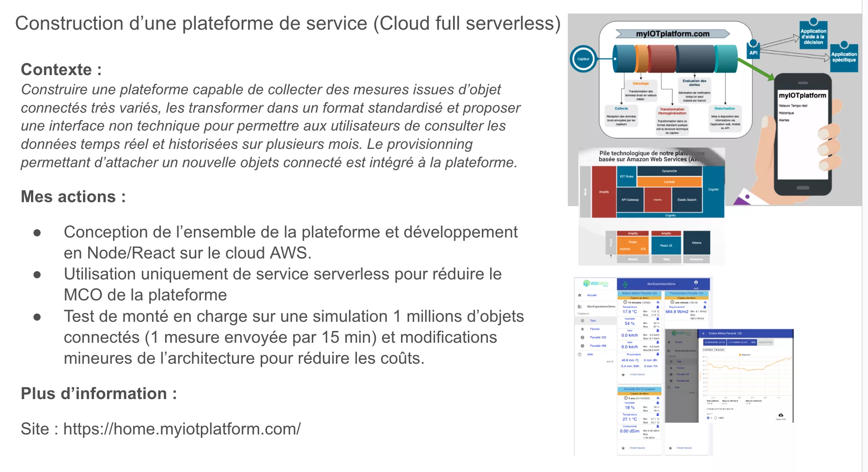Viewport: 868px width, 472px height.
Task: Click Valeurs Temps réel on the phone screen
Action: [x=793, y=106]
